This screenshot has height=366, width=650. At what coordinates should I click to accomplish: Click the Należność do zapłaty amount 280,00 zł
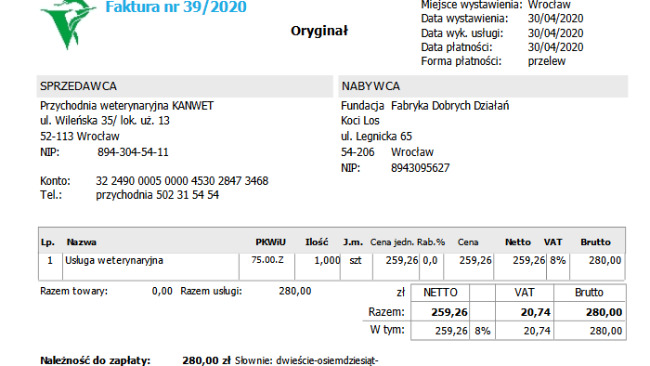coord(206,360)
